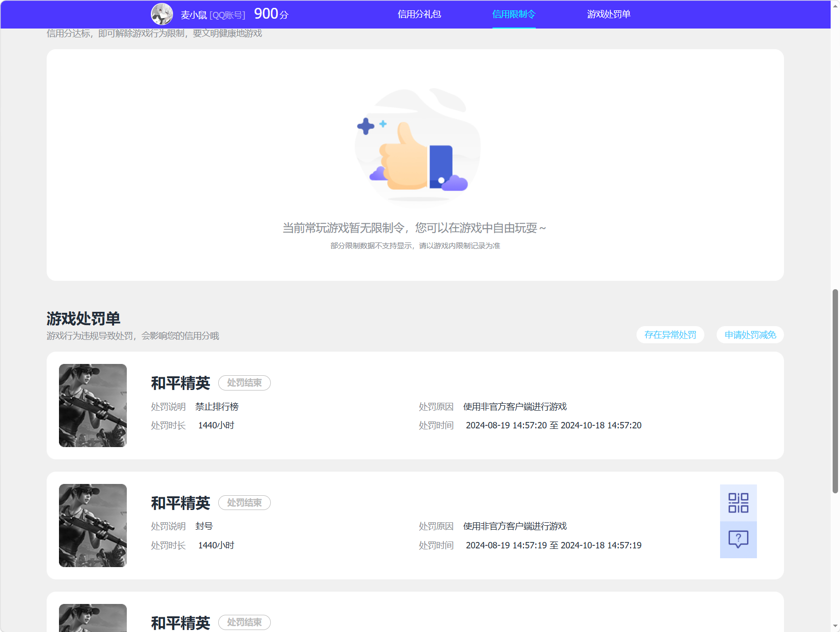Click the 900分 credit score
This screenshot has height=632, width=840.
[x=271, y=14]
